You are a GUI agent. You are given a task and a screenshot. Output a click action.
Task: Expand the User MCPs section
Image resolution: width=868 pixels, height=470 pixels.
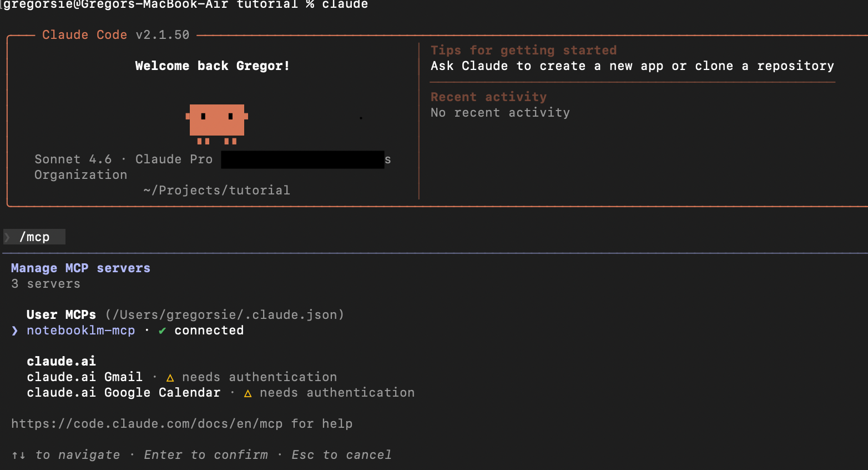(x=61, y=314)
